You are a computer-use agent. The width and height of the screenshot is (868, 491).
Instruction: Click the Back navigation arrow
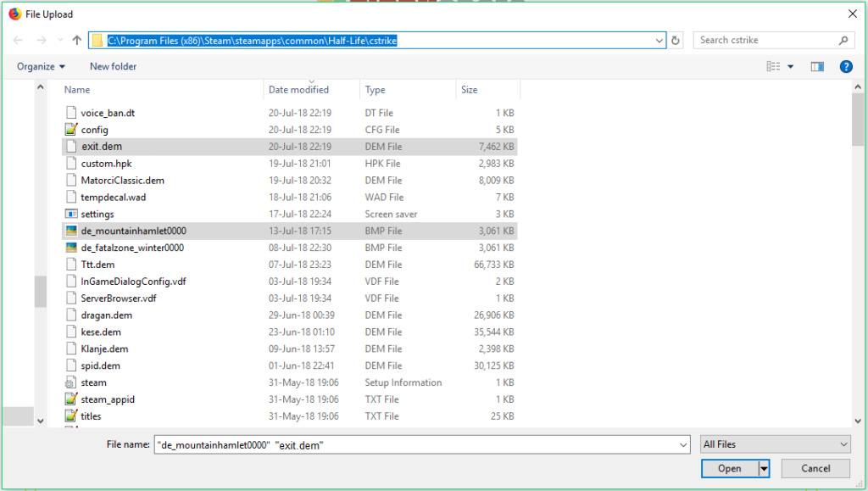(18, 40)
